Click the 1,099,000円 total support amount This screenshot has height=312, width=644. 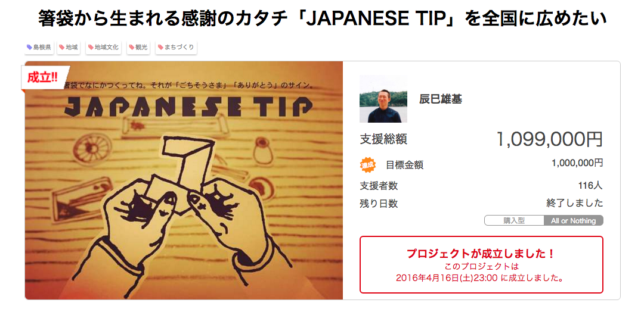click(549, 139)
